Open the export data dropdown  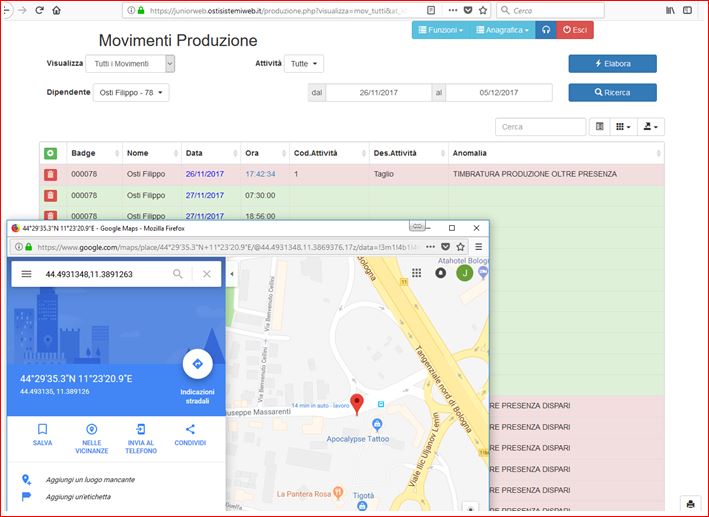coord(651,127)
